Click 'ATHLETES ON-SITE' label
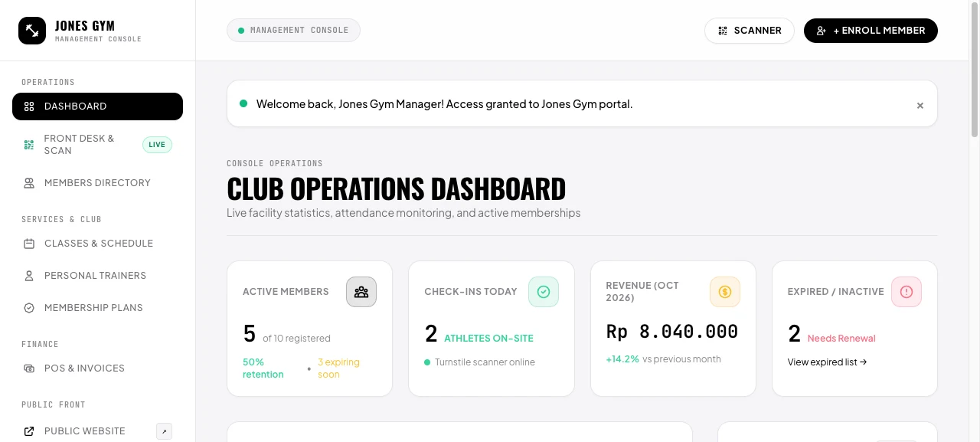980x442 pixels. [x=488, y=339]
